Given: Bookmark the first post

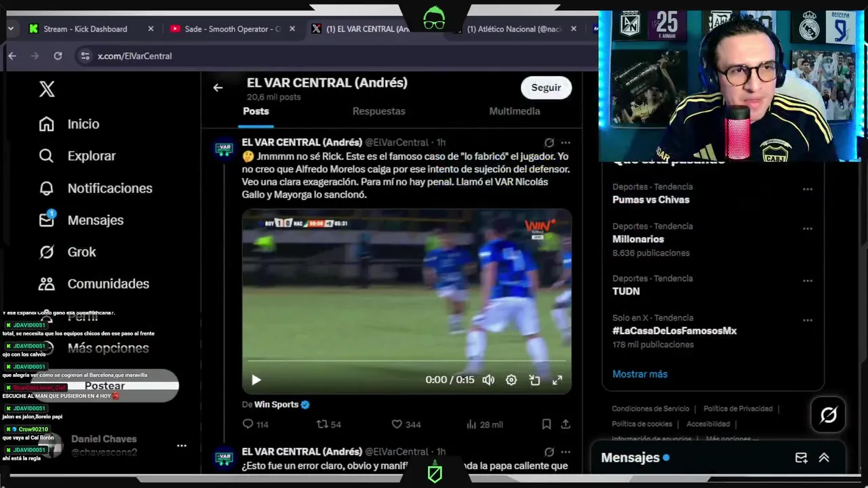Looking at the screenshot, I should (x=547, y=424).
